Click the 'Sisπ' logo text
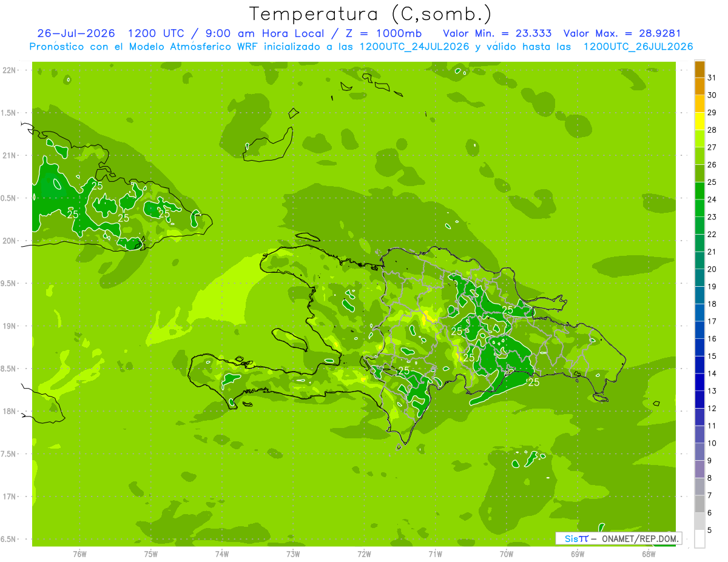The height and width of the screenshot is (562, 728). coord(576,538)
